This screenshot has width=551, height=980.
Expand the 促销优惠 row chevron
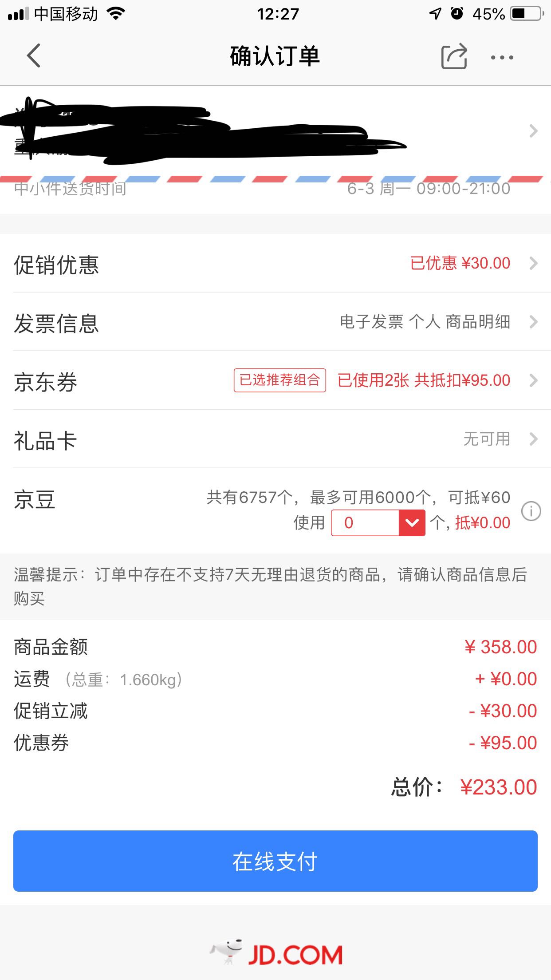click(x=534, y=263)
